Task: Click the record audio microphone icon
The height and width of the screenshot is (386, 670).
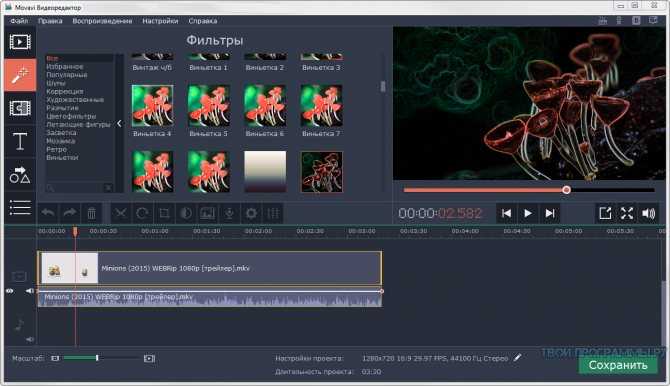Action: pyautogui.click(x=229, y=213)
